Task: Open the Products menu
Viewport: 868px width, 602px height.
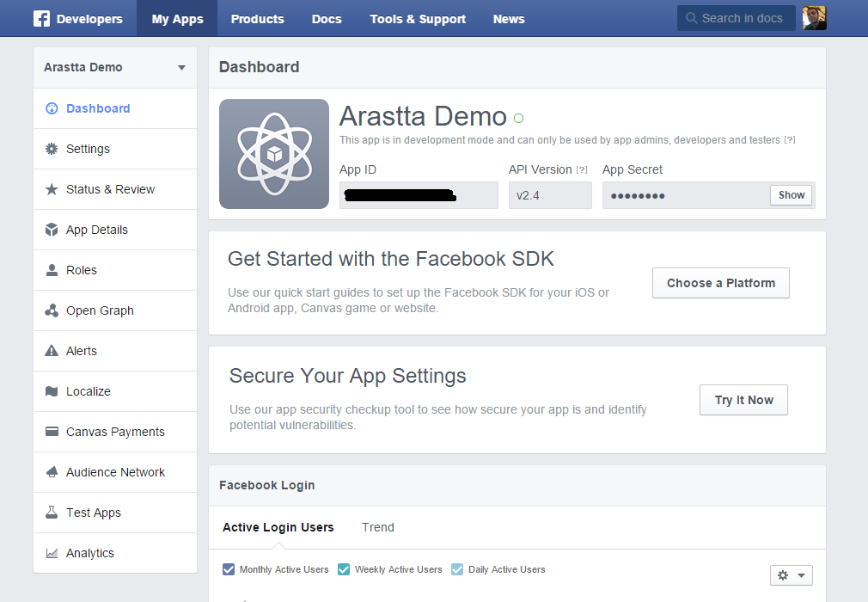Action: click(258, 18)
